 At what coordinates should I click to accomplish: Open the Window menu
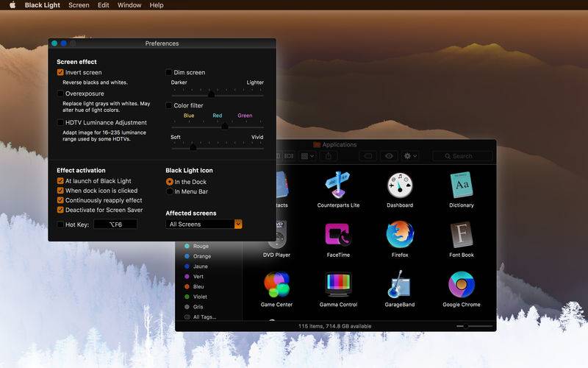(x=129, y=5)
